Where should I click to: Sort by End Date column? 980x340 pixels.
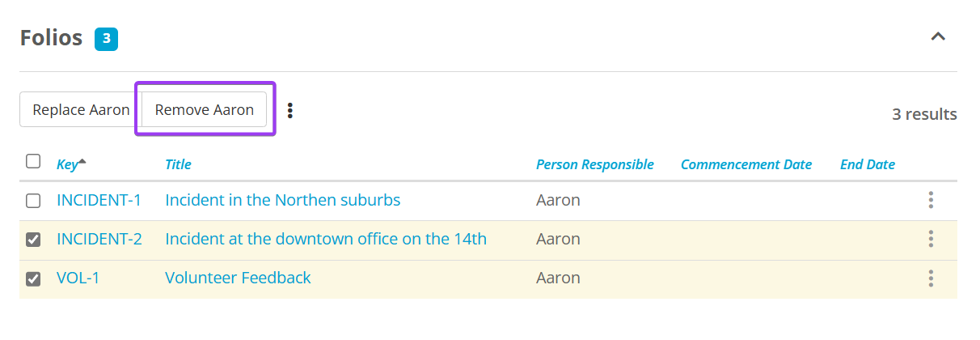(867, 164)
